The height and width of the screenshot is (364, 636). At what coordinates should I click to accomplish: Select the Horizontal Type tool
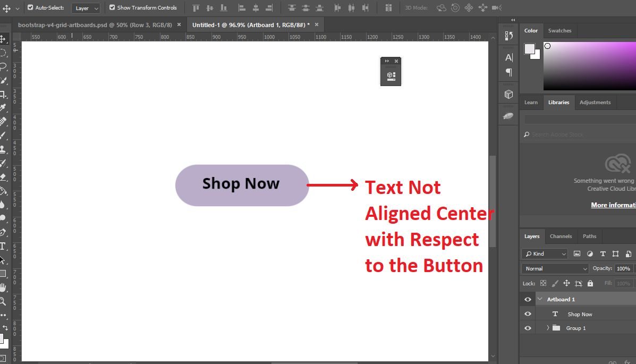3,247
